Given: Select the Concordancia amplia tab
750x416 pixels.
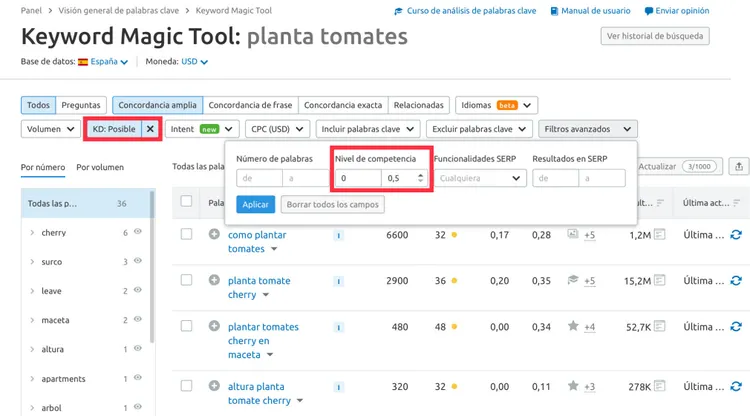Looking at the screenshot, I should (x=157, y=105).
